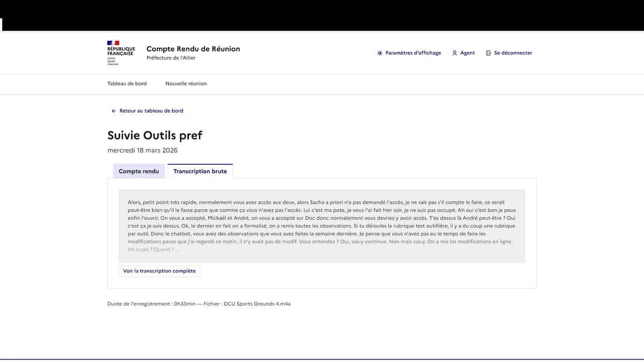Click the back arrow icon

pos(114,111)
